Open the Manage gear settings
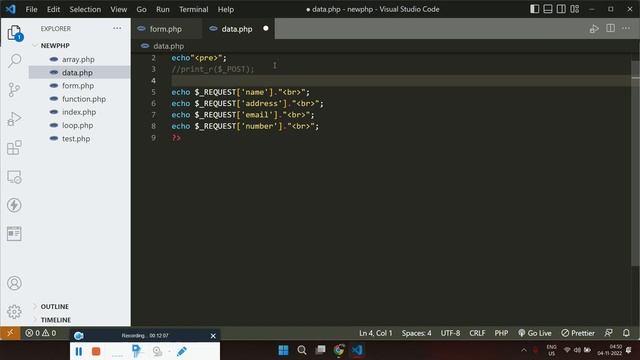This screenshot has width=640, height=360. (x=14, y=312)
